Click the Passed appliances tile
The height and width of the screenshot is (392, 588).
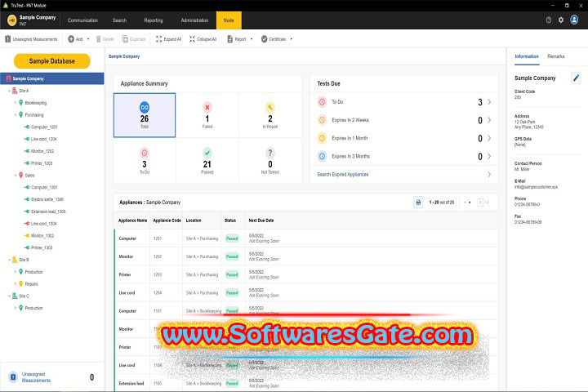pyautogui.click(x=207, y=161)
